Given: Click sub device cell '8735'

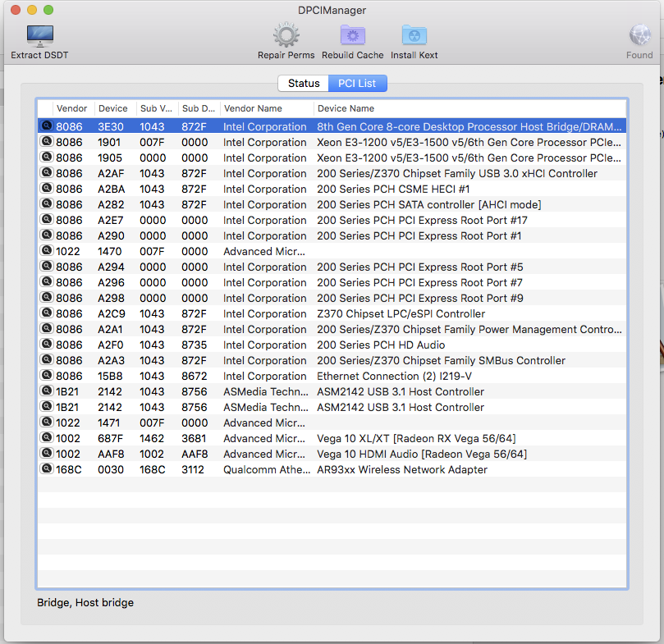Looking at the screenshot, I should [x=194, y=345].
